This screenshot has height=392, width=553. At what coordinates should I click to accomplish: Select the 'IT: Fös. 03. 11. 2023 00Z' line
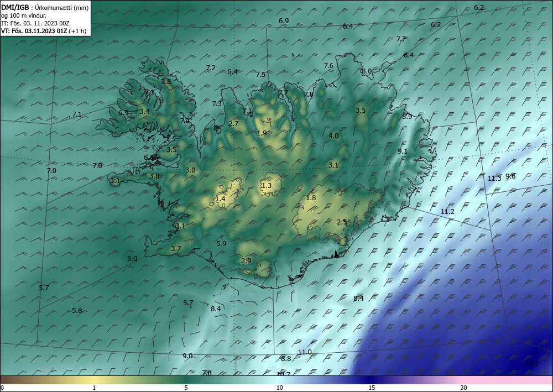35,23
